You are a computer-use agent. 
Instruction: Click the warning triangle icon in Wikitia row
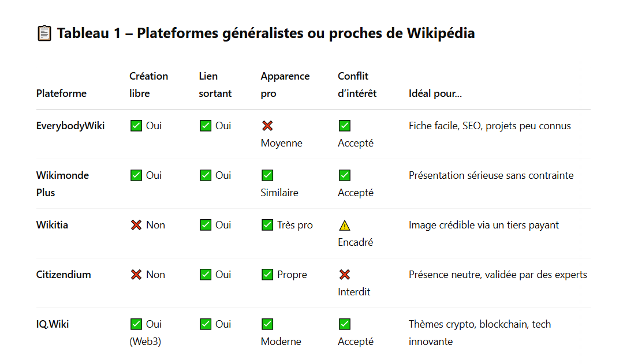point(345,226)
